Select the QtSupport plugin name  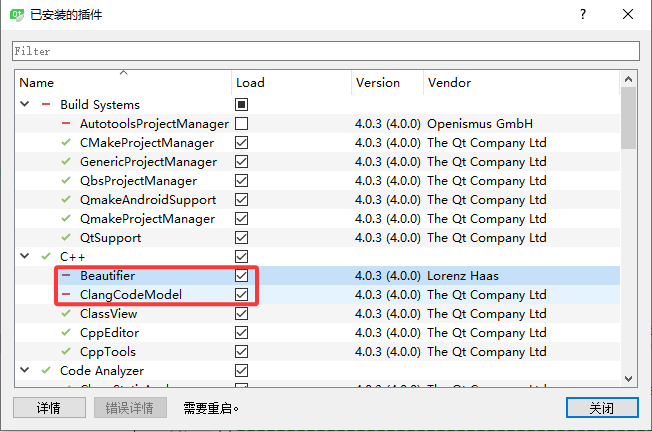click(x=111, y=238)
